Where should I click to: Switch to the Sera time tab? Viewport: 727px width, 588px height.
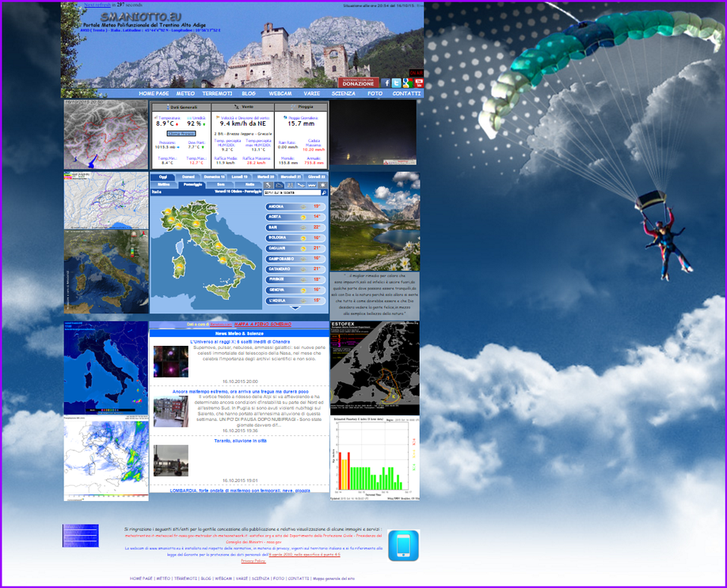[x=221, y=185]
